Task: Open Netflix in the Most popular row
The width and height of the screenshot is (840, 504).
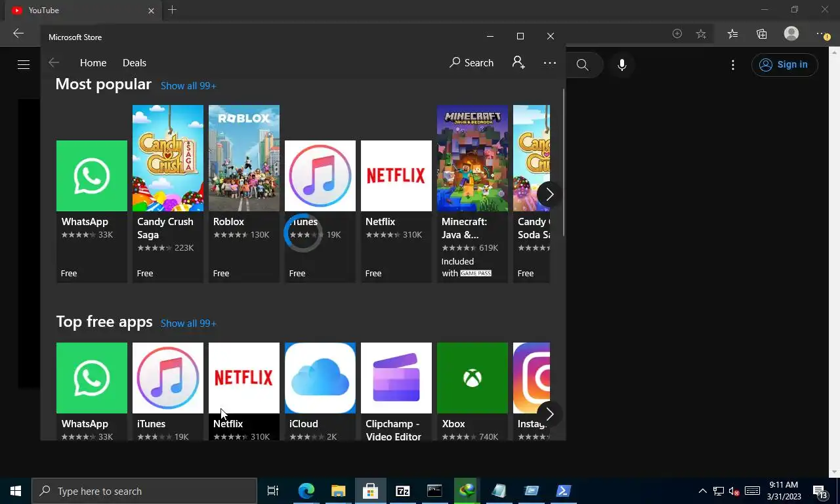Action: click(396, 211)
